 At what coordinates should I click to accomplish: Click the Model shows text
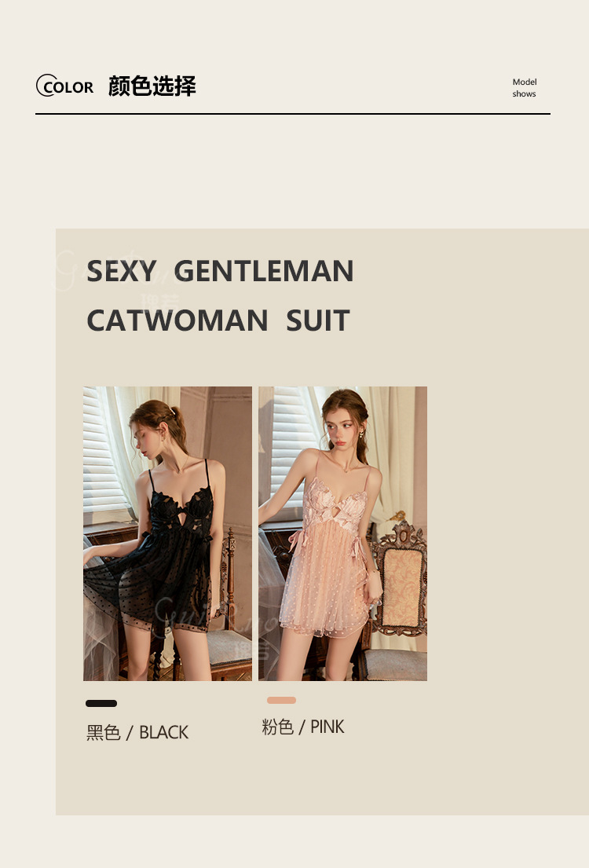coord(525,87)
